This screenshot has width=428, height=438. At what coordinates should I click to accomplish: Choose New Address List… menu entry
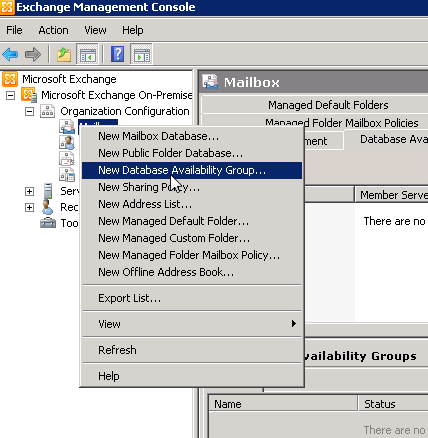pos(192,204)
